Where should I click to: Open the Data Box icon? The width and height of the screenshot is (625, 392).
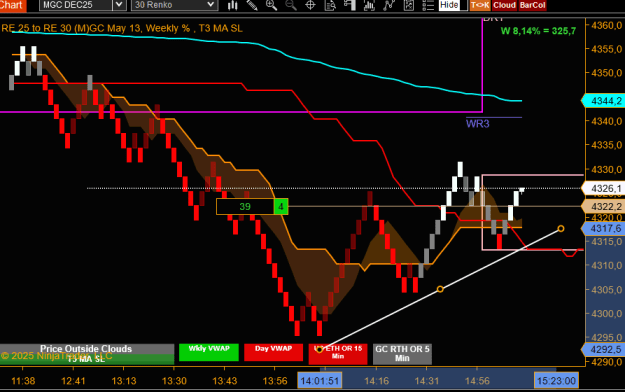click(330, 5)
